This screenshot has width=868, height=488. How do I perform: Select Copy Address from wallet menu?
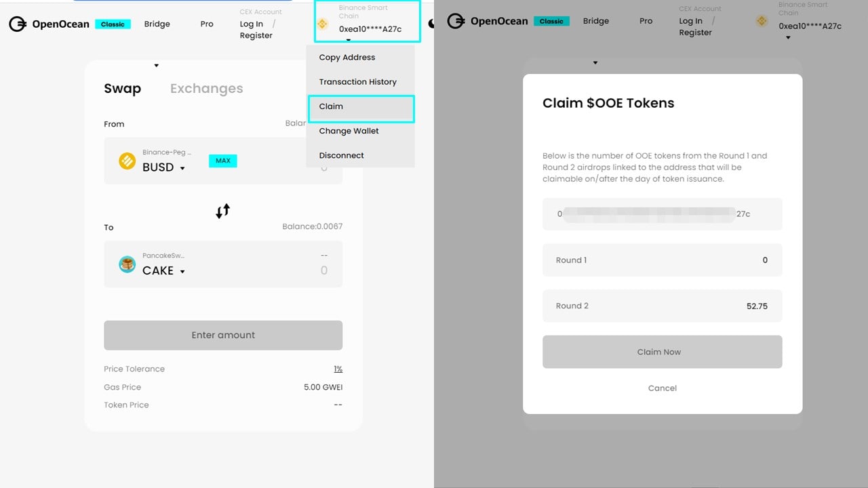click(x=360, y=58)
